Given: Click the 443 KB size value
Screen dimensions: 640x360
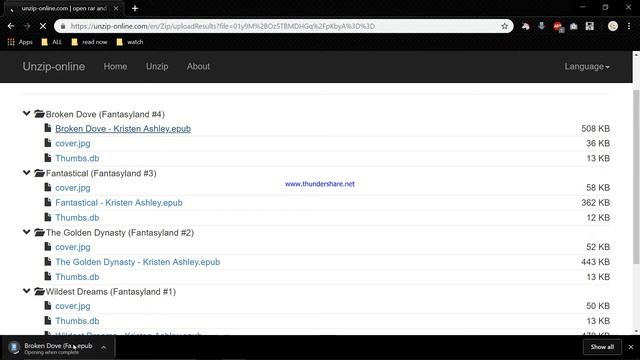Looking at the screenshot, I should pyautogui.click(x=596, y=262).
